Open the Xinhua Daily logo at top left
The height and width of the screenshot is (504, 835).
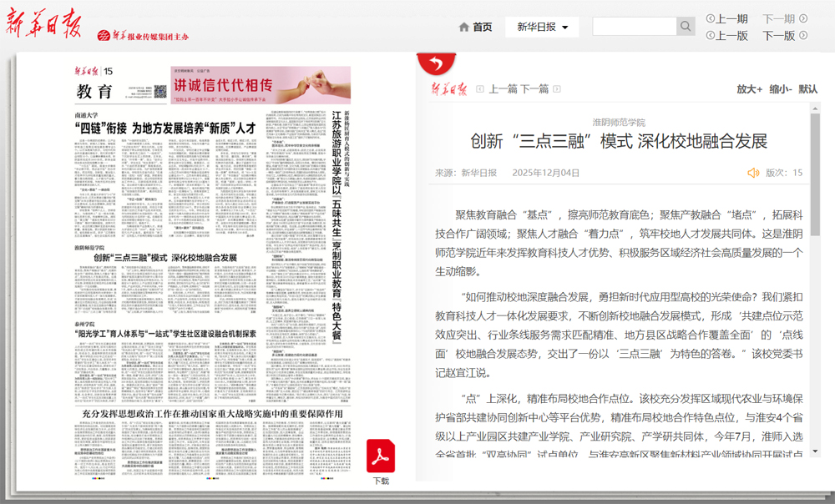(44, 28)
